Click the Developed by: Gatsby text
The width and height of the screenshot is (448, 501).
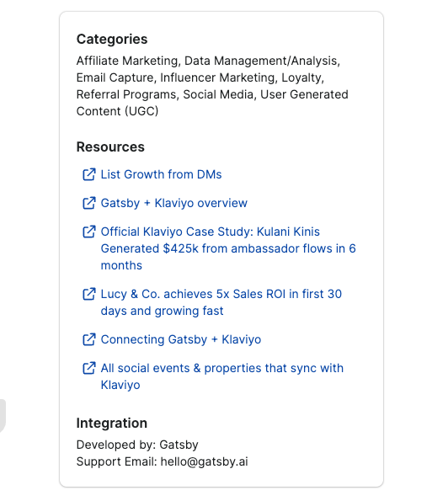pyautogui.click(x=137, y=445)
